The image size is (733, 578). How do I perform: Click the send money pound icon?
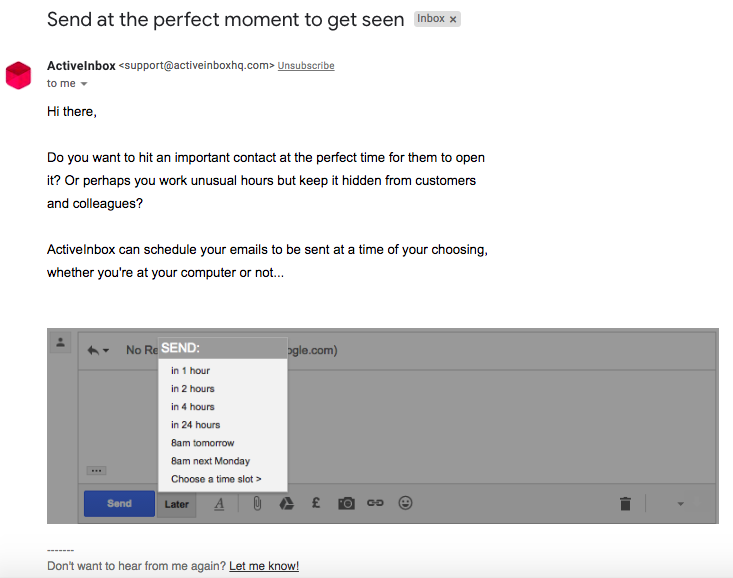tap(316, 503)
